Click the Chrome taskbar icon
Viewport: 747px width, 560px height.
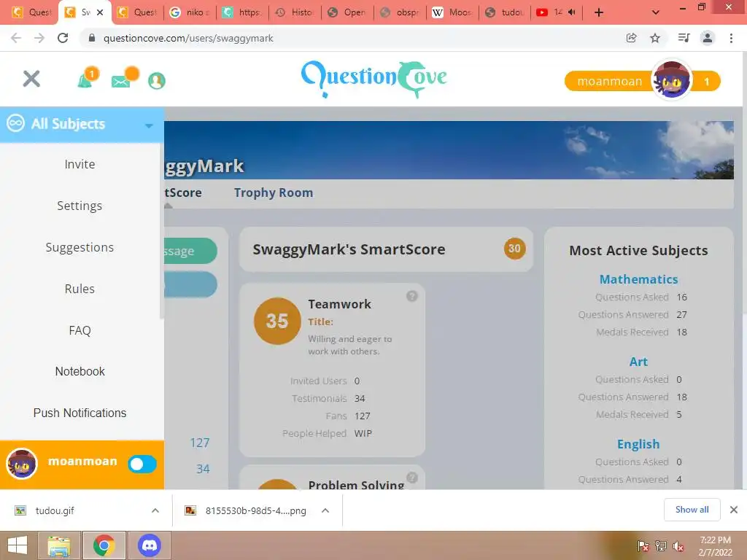coord(104,545)
